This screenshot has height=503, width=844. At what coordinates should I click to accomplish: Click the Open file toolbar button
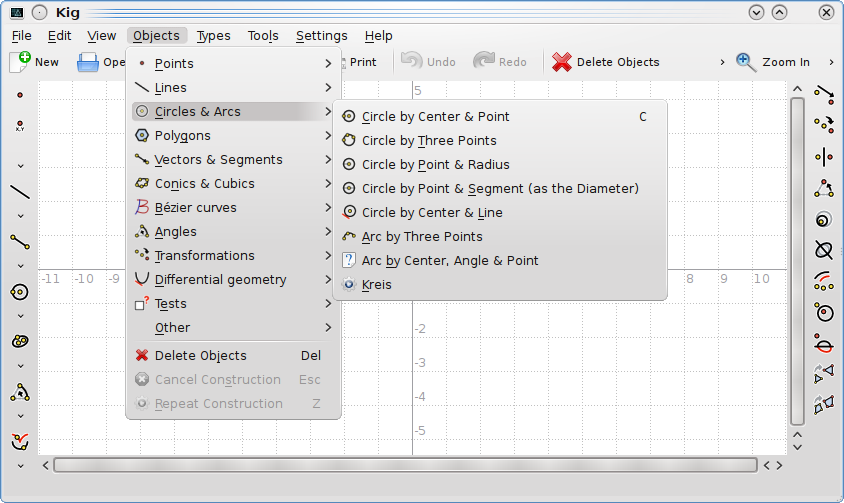[101, 62]
